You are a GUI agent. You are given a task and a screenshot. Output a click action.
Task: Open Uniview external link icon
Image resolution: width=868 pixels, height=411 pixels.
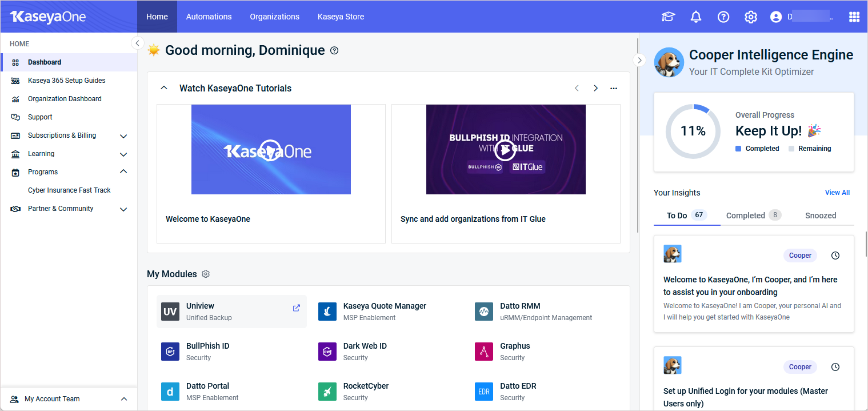296,308
